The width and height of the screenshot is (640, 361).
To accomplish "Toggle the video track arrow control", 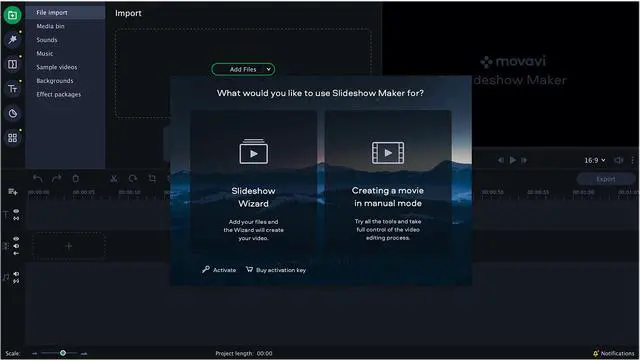I will click(x=16, y=254).
